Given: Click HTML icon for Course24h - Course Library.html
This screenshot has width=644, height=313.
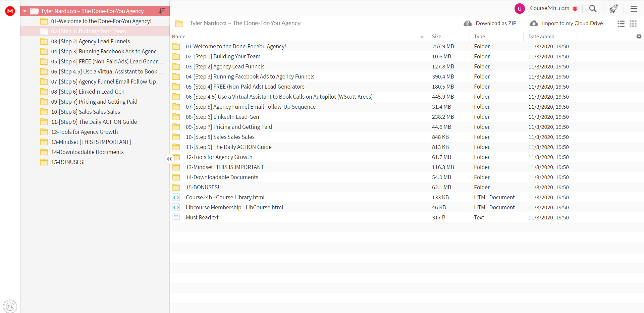Looking at the screenshot, I should point(176,197).
